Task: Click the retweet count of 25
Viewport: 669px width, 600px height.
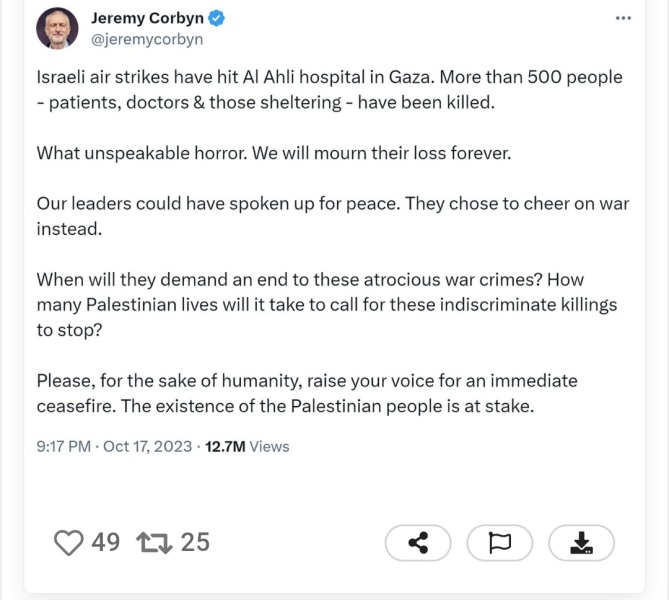Action: [195, 543]
